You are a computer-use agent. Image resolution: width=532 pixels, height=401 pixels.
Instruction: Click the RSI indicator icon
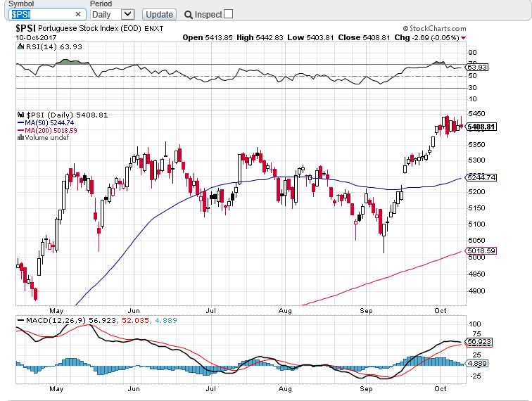tap(20, 47)
